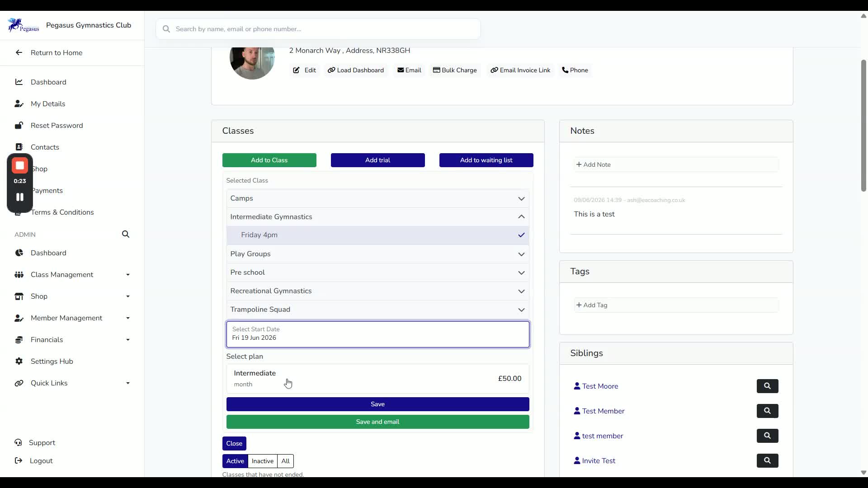The image size is (868, 488).
Task: Expand the Camps class category
Action: (x=377, y=198)
